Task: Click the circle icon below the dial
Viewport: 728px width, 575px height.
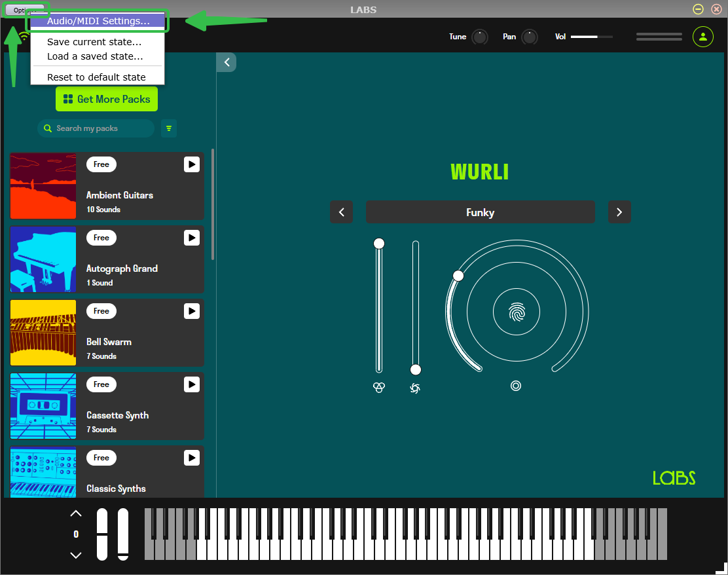Action: (516, 386)
